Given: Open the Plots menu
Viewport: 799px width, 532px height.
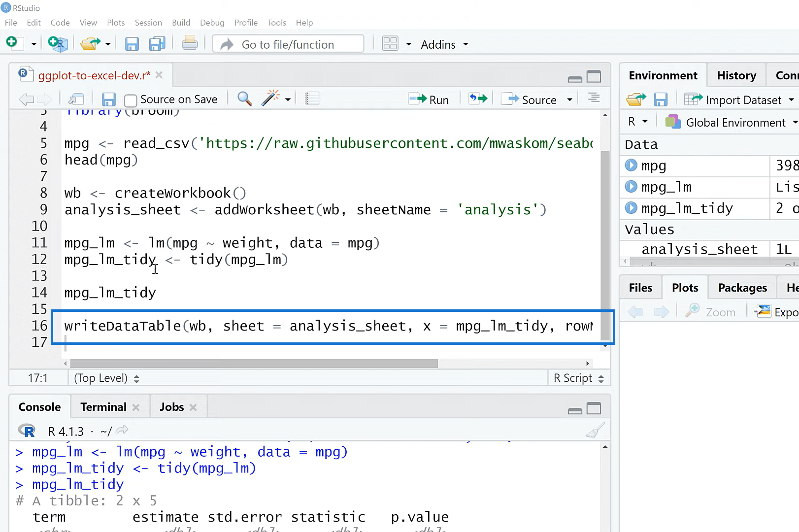Looking at the screenshot, I should 116,23.
